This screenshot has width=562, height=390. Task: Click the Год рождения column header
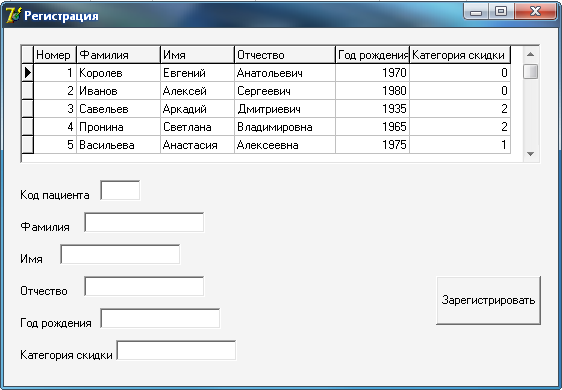373,55
